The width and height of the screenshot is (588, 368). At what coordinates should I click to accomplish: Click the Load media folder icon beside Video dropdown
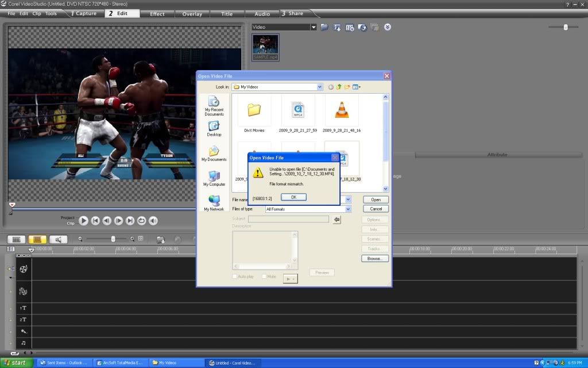coord(324,27)
